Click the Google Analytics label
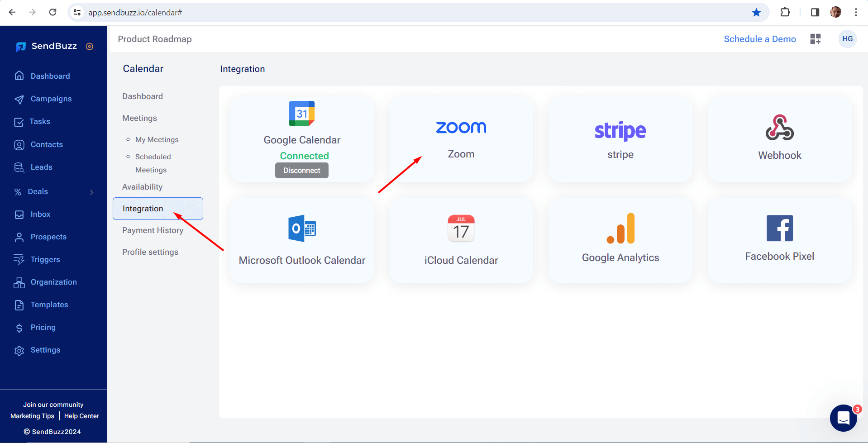868x443 pixels. coord(620,258)
